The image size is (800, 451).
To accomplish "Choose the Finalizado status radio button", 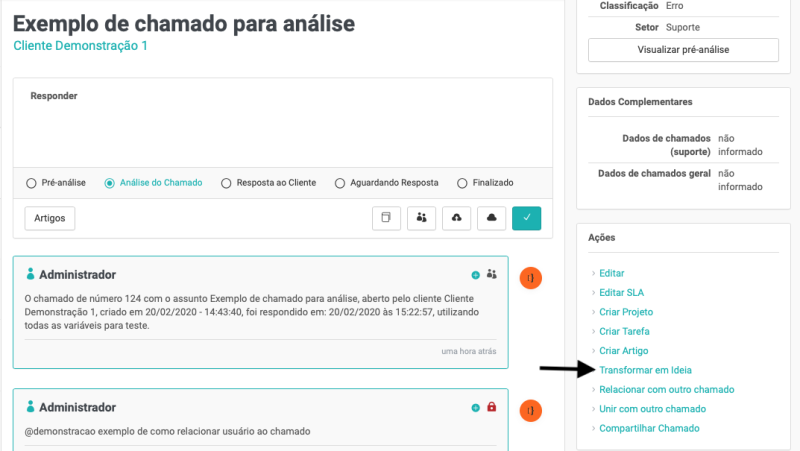I will 462,183.
